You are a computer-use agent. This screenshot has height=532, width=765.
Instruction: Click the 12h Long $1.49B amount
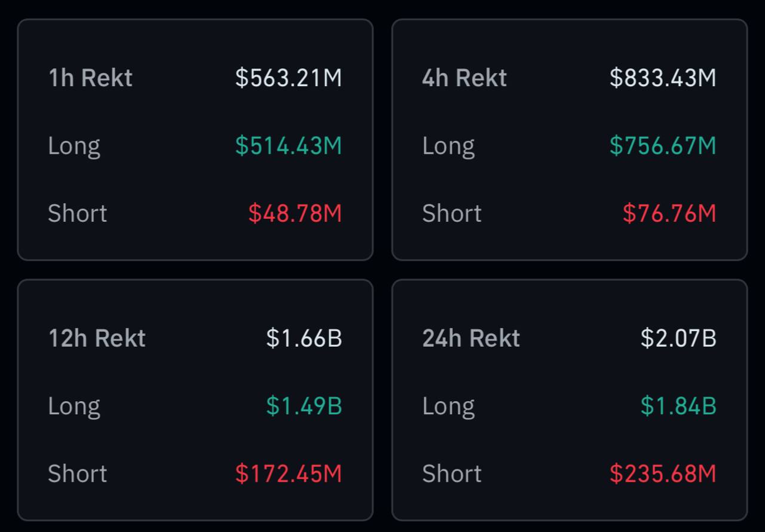point(304,406)
